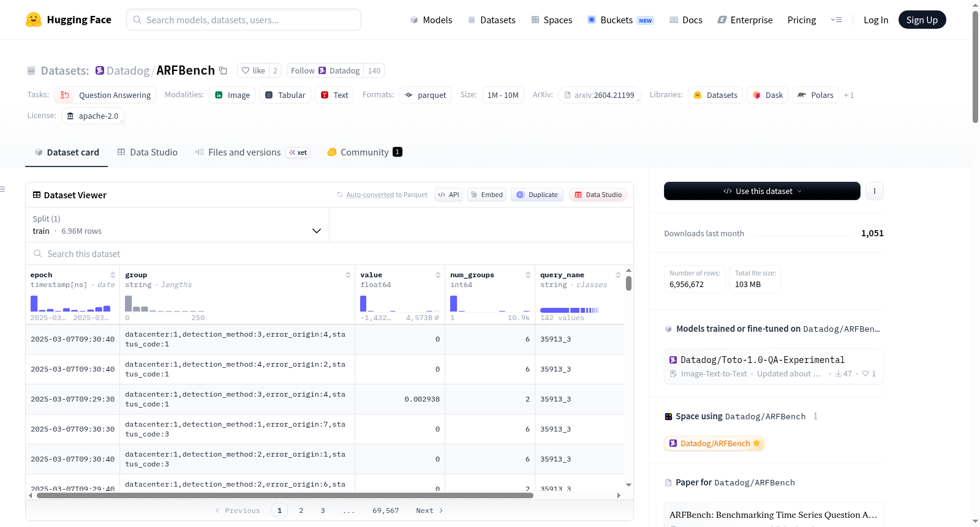Select the Datasets library tag
Image resolution: width=980 pixels, height=527 pixels.
tap(715, 95)
